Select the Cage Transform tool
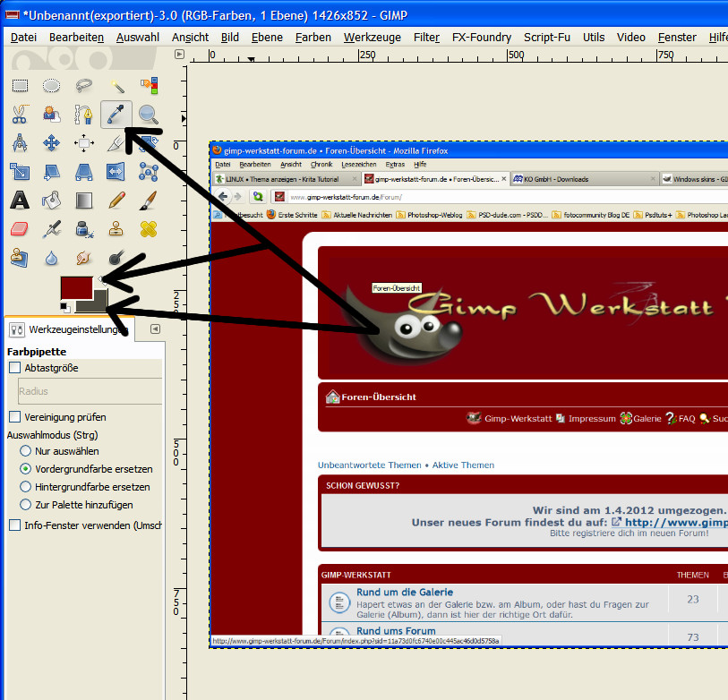This screenshot has height=700, width=728. [x=149, y=172]
